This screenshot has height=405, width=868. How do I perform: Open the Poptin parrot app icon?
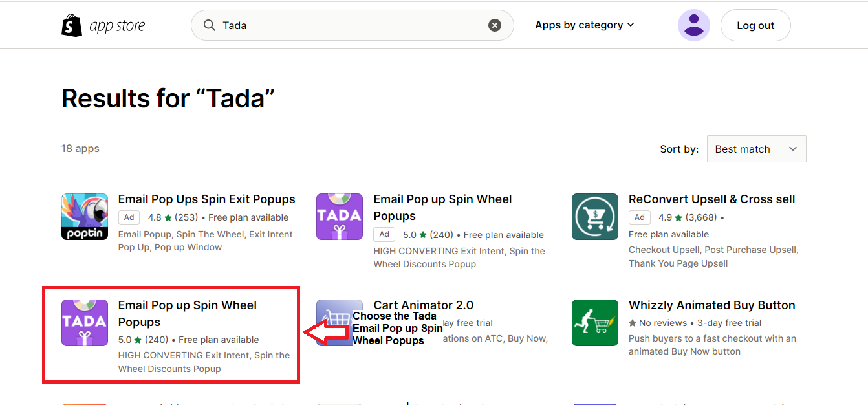[85, 217]
